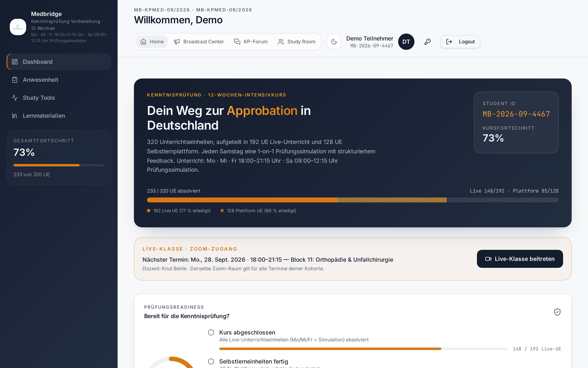The image size is (588, 368).
Task: Click the 'Approbation' highlighted word
Action: [x=262, y=110]
